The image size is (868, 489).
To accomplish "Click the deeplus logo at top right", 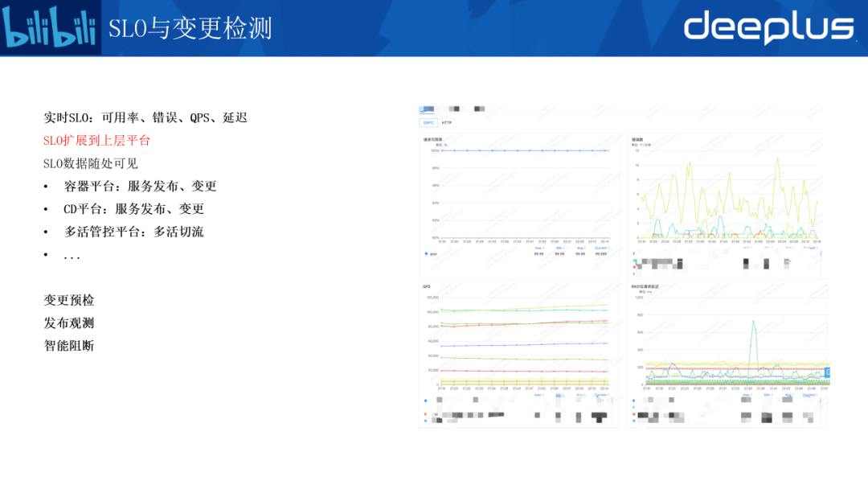I will 768,27.
